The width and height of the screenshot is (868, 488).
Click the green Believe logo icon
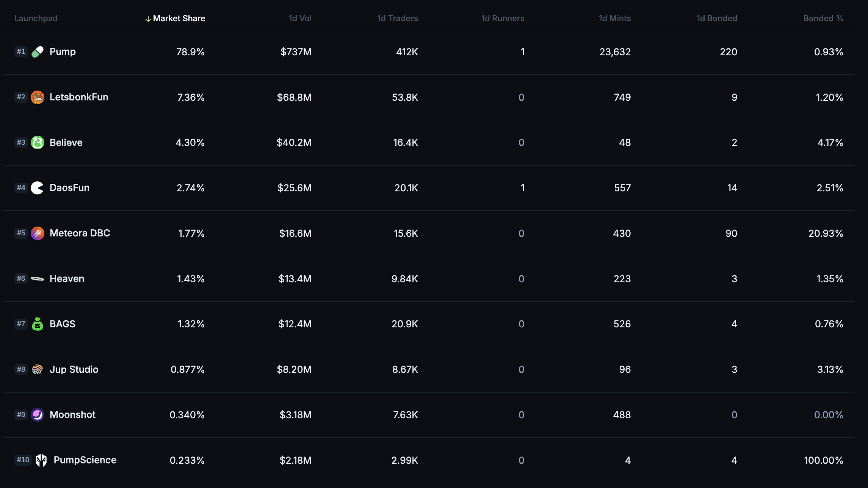tap(38, 142)
